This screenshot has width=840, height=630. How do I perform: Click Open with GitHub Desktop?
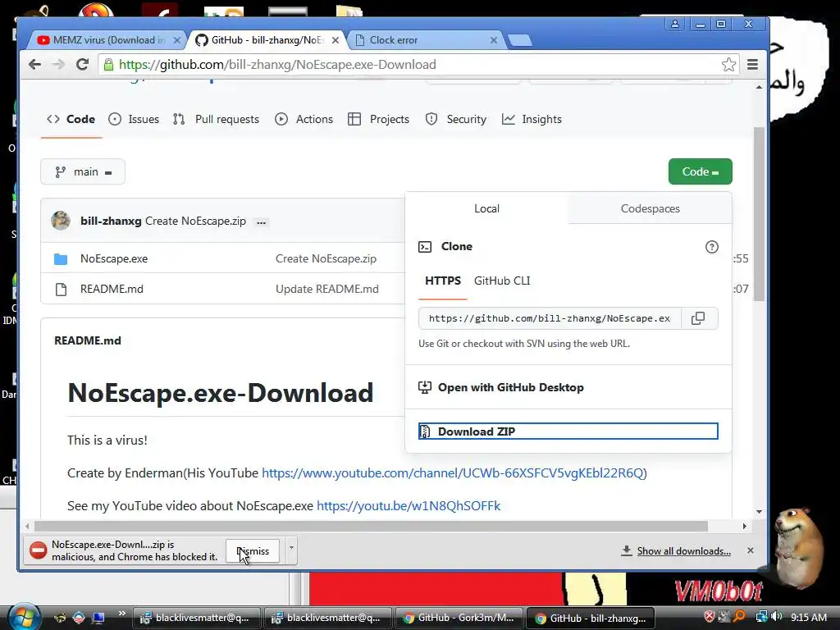[x=501, y=387]
